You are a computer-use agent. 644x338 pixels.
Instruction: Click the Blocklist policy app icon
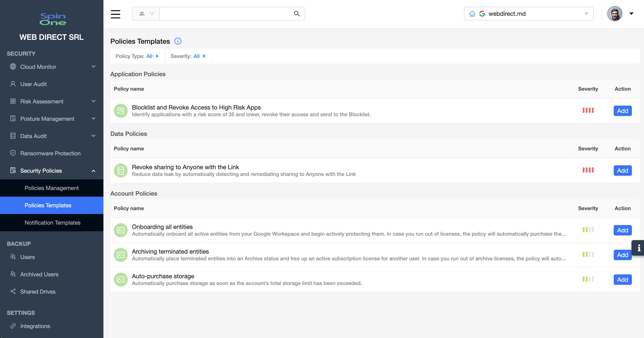coord(121,111)
